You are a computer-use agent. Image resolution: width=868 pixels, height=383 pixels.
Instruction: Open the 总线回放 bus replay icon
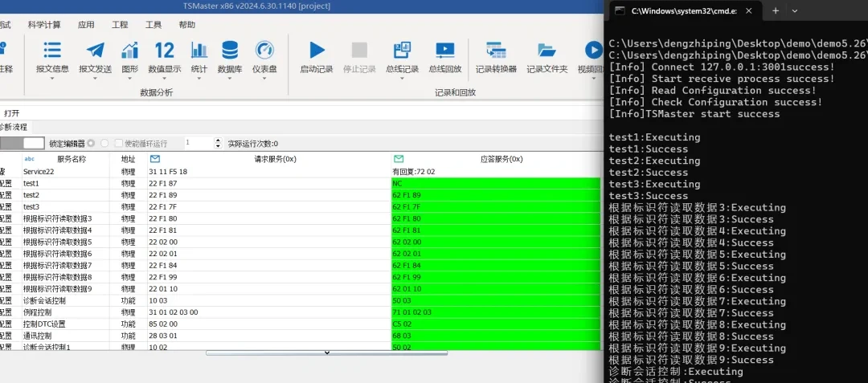(x=445, y=51)
